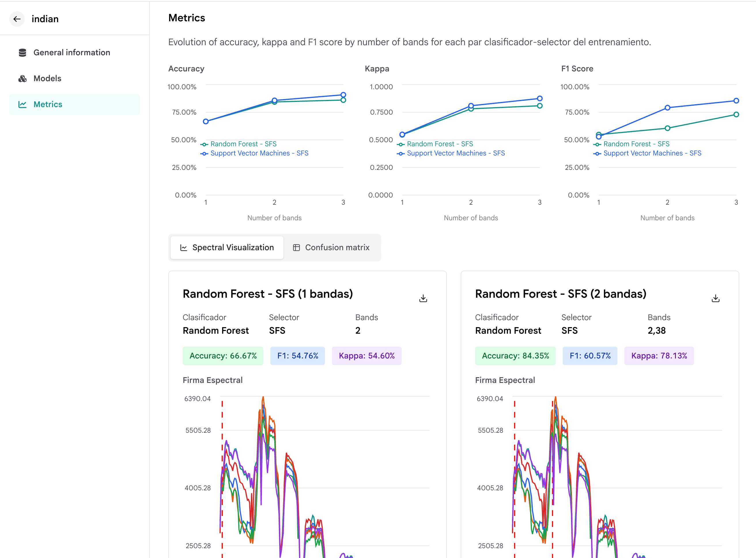Viewport: 756px width, 558px height.
Task: Click the Random Forest - SFS (2 bandas) title
Action: point(561,294)
